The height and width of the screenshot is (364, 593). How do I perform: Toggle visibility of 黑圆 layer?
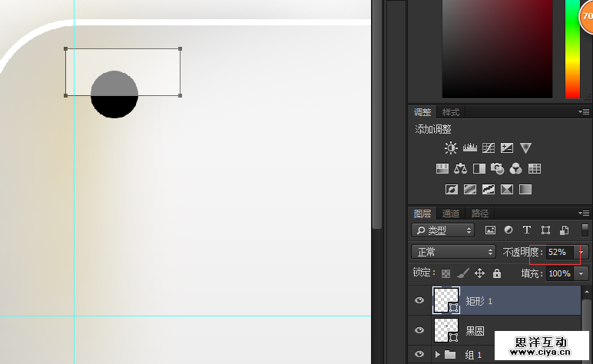(419, 330)
